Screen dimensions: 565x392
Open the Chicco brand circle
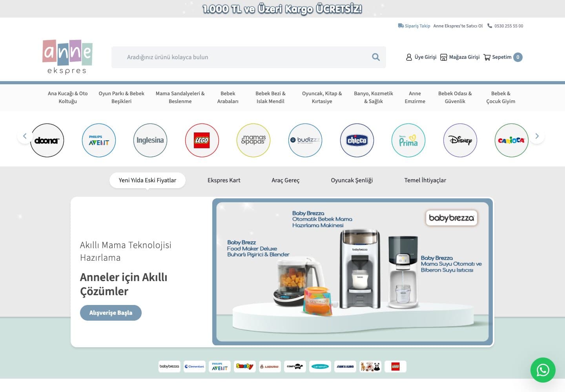pyautogui.click(x=357, y=140)
